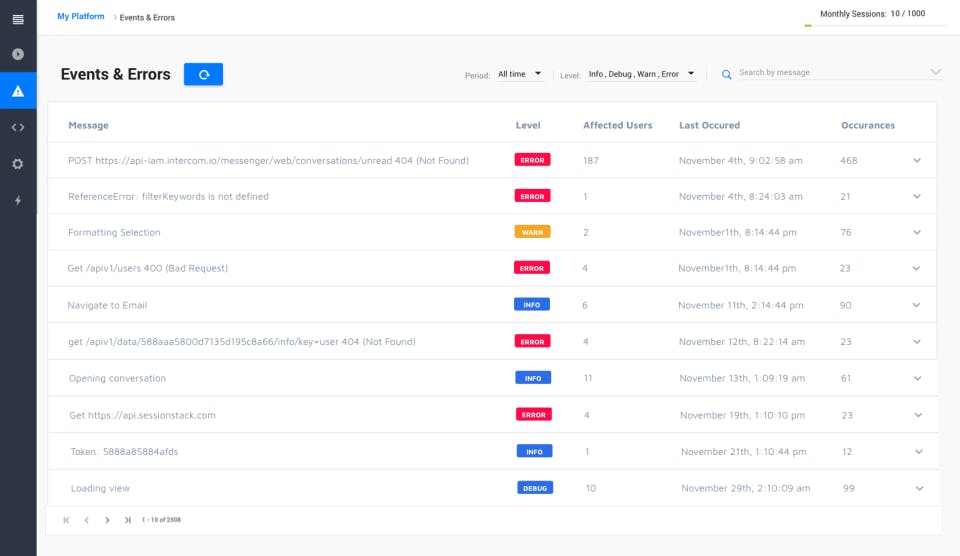960x556 pixels.
Task: Go to the next page of events
Action: 107,520
